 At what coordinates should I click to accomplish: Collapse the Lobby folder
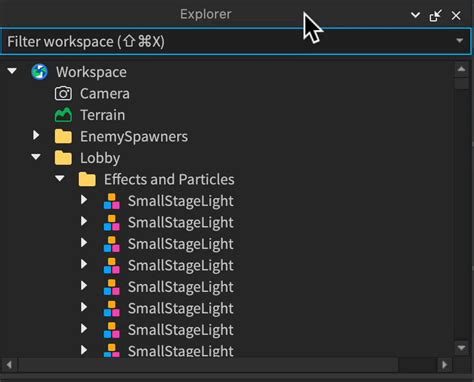36,156
